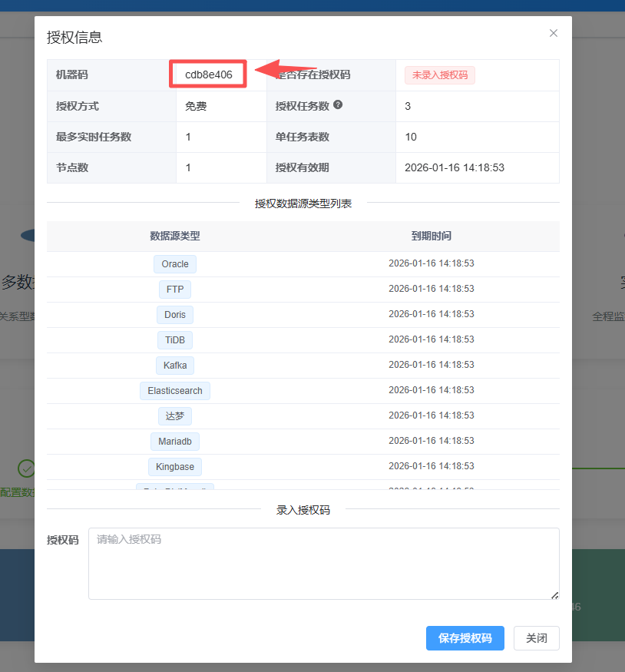Click the 到期时间 column header
This screenshot has width=625, height=672.
[x=431, y=237]
